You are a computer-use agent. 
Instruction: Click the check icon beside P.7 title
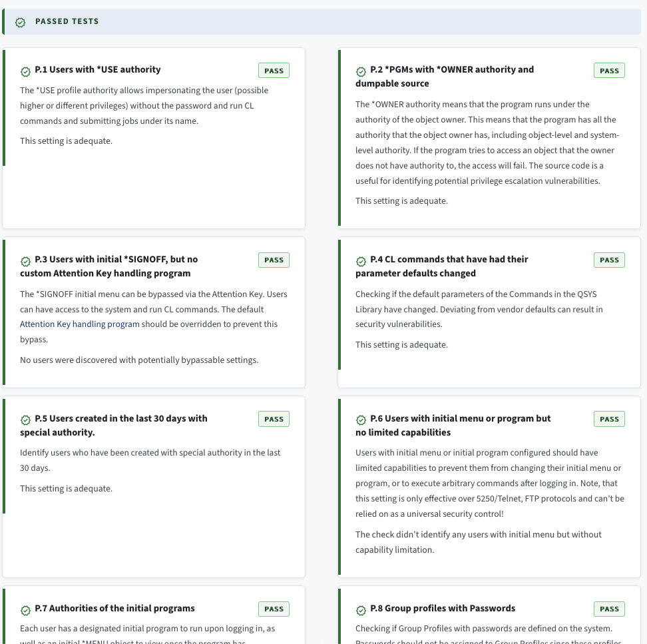pos(25,609)
